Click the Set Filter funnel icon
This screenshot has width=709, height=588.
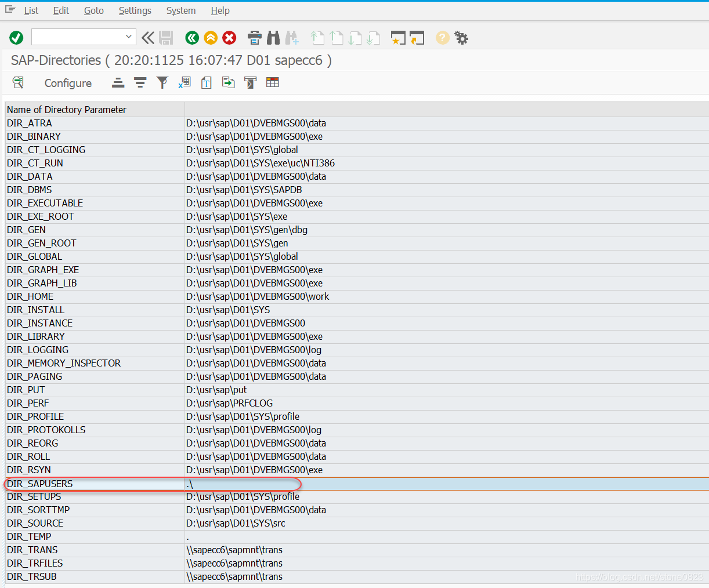162,82
